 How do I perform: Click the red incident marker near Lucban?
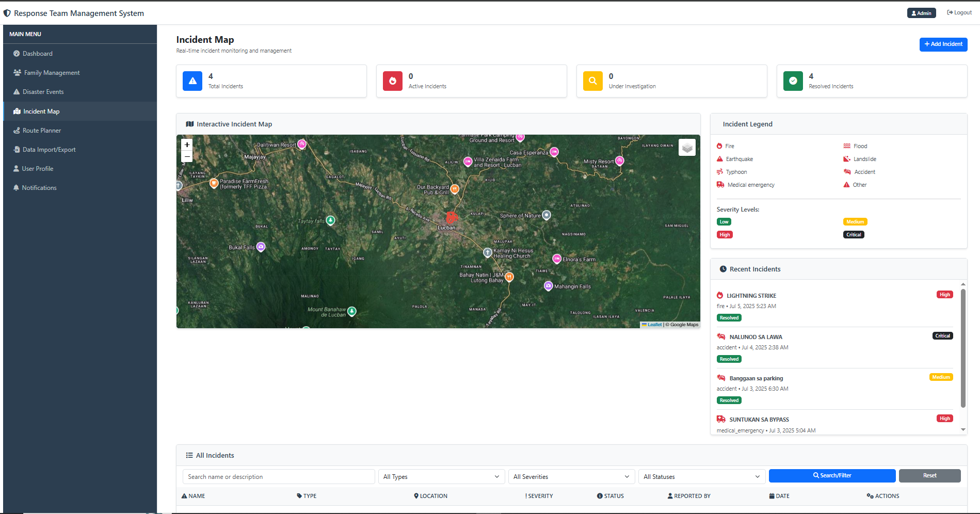tap(452, 217)
